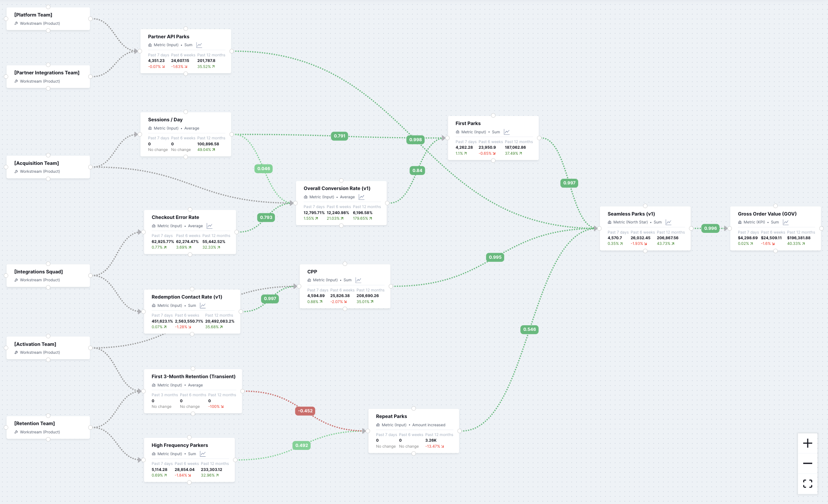This screenshot has width=828, height=504.
Task: Open chart icon on Gross Order Value card
Action: [786, 222]
